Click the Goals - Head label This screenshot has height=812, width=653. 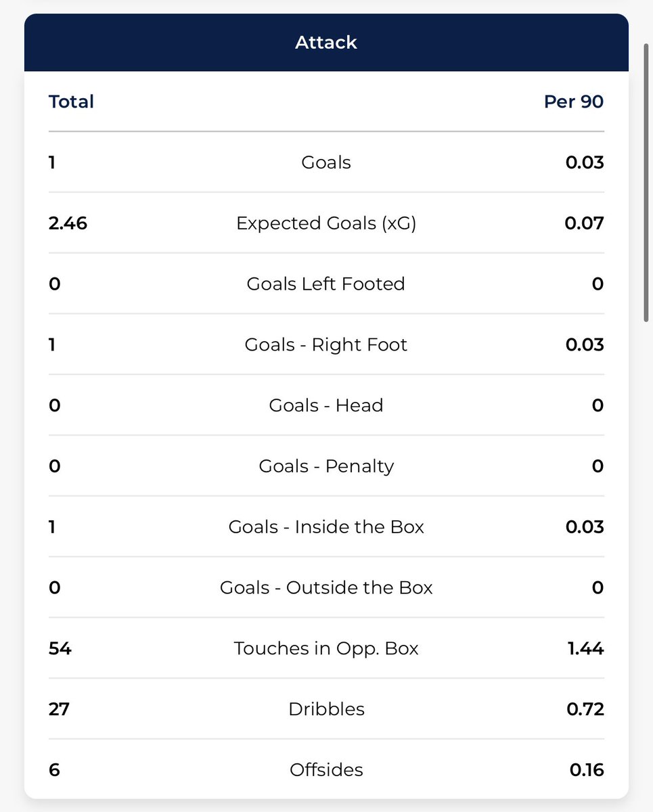(326, 405)
